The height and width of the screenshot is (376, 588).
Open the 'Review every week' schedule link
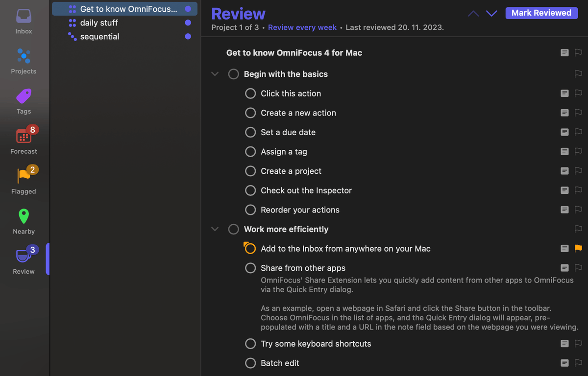click(302, 27)
